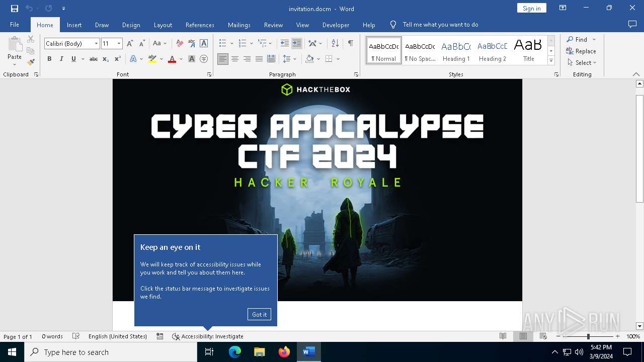This screenshot has width=644, height=362.
Task: Toggle Show/Hide paragraph marks
Action: 351,44
